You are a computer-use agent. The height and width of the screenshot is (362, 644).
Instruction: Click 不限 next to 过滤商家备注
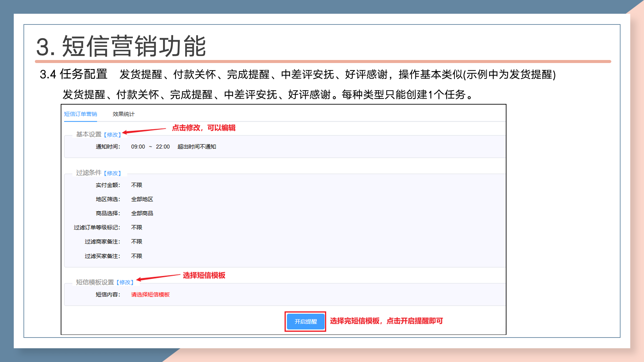coord(137,242)
